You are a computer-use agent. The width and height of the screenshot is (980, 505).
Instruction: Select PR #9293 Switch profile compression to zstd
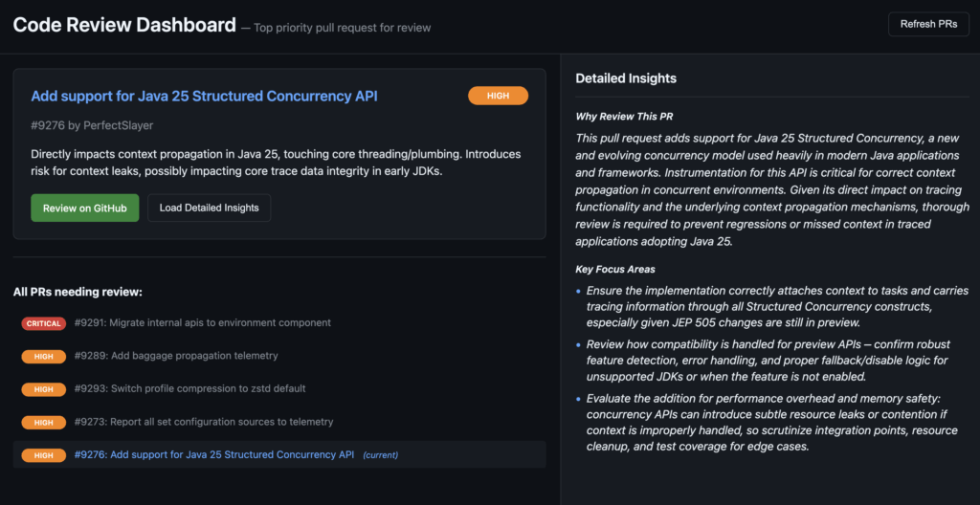(x=190, y=388)
